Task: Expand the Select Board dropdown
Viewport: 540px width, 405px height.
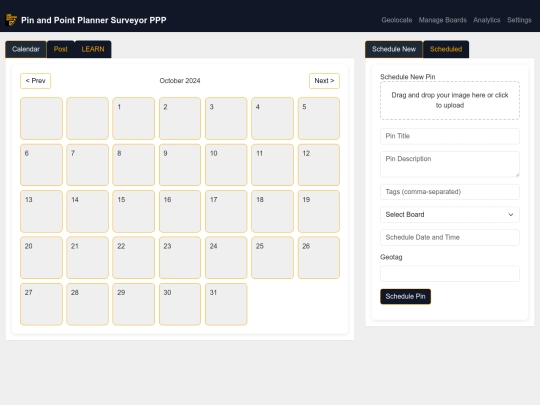Action: pos(450,215)
